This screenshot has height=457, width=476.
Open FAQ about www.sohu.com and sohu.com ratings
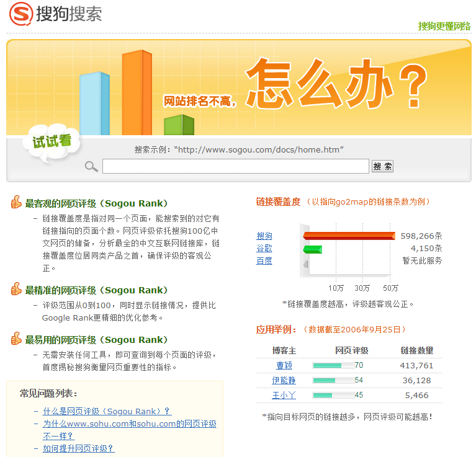pyautogui.click(x=130, y=430)
